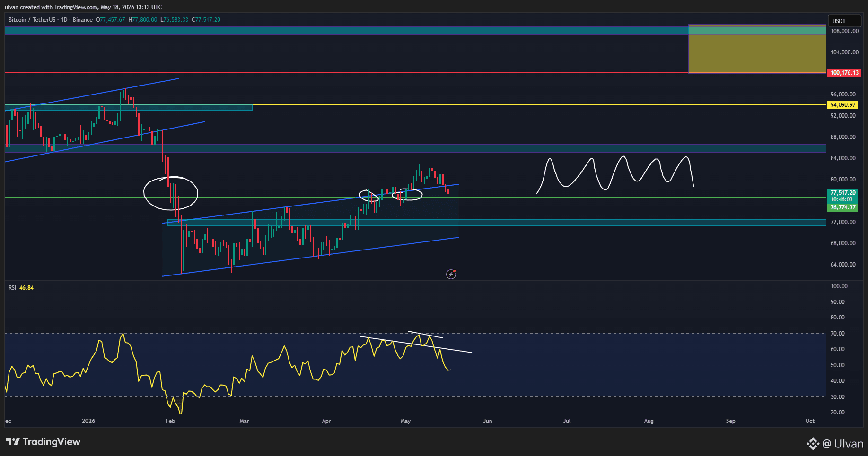
Task: Click the TradingView logo
Action: click(43, 442)
